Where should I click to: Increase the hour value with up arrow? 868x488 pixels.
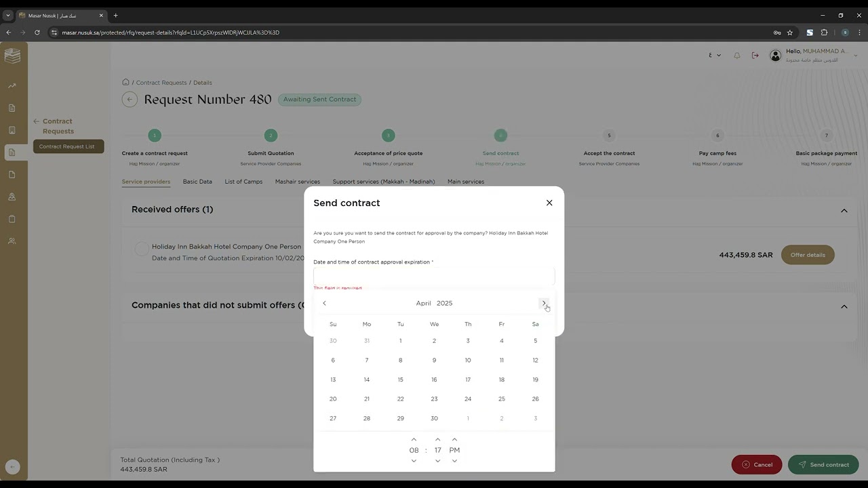(414, 439)
